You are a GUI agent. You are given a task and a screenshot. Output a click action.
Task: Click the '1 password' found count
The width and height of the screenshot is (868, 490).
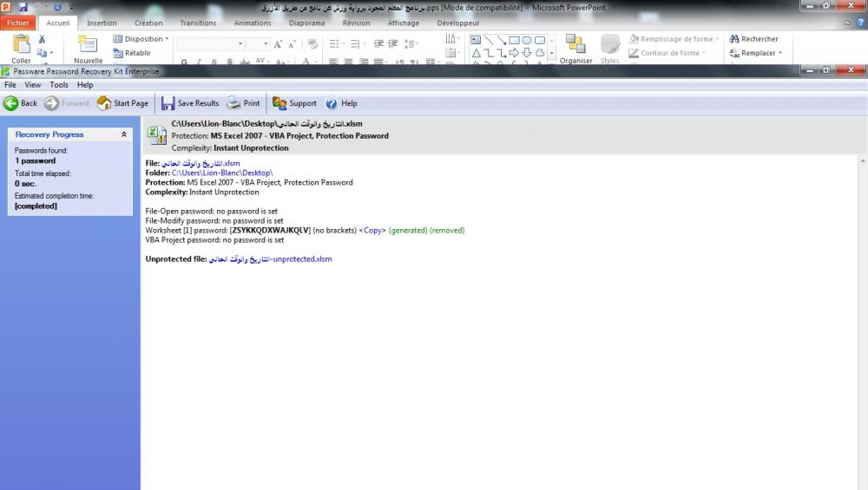(35, 161)
